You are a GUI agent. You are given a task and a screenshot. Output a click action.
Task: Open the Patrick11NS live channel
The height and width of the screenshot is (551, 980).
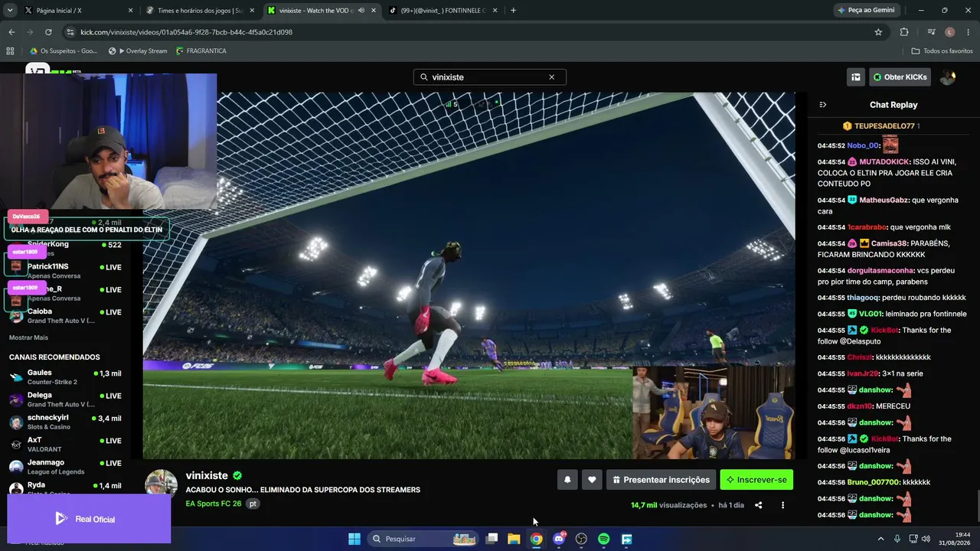(x=65, y=271)
